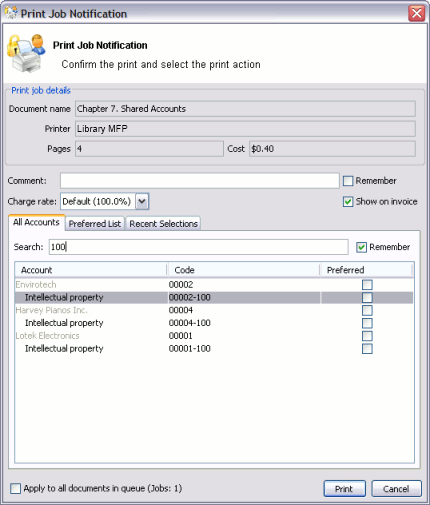Mark Envirotech account as preferred
This screenshot has width=430, height=505.
click(x=367, y=285)
